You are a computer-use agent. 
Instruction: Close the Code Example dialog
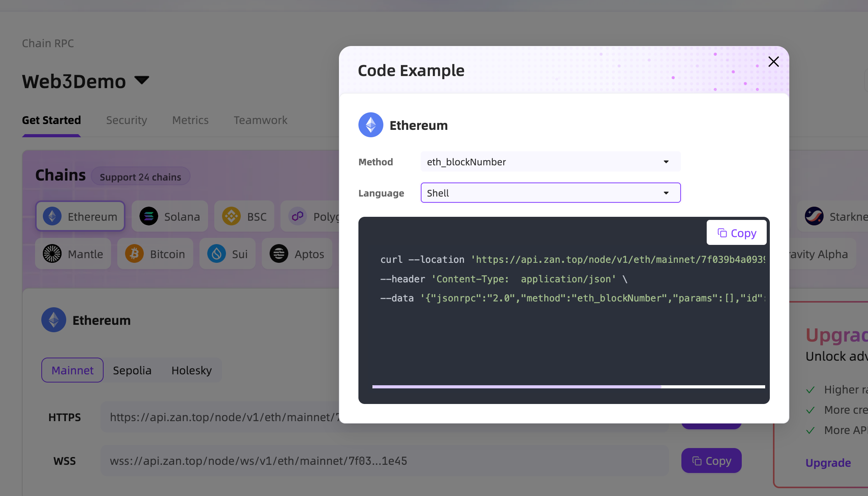(773, 62)
